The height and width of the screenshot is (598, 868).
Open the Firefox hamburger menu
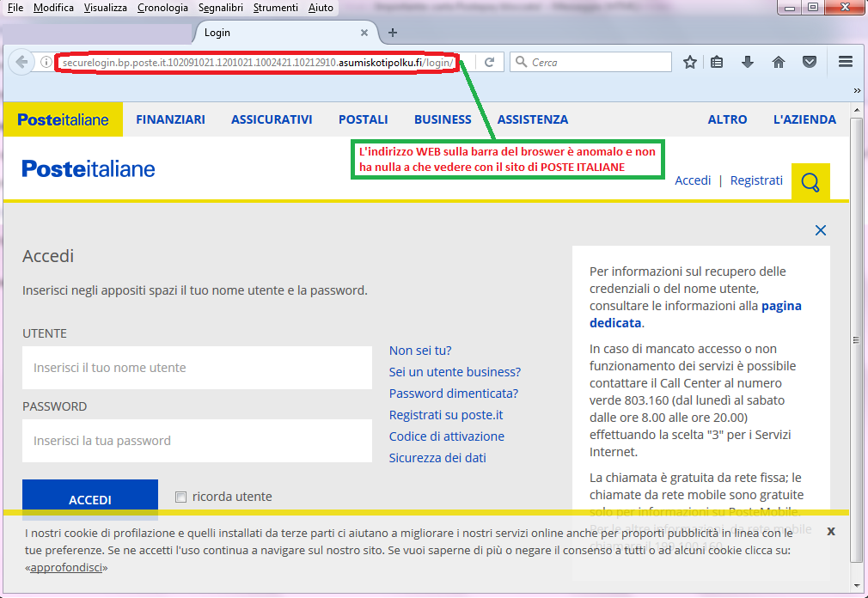[x=846, y=62]
